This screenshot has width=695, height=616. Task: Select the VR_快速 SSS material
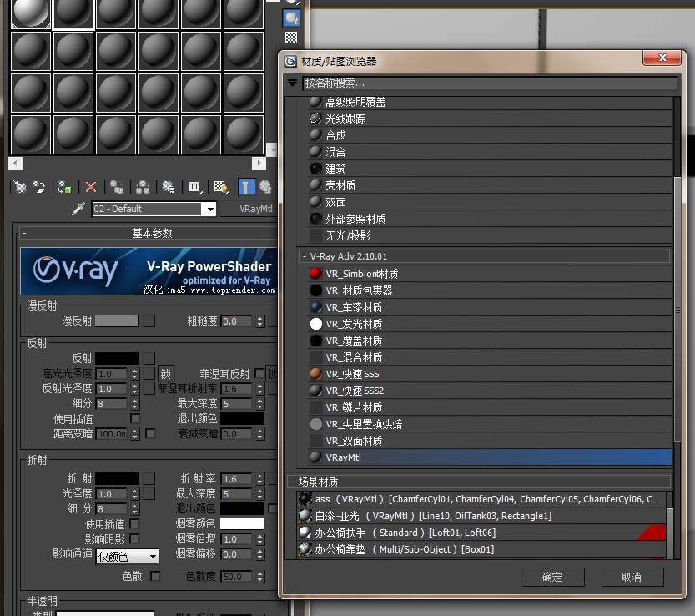click(490, 374)
